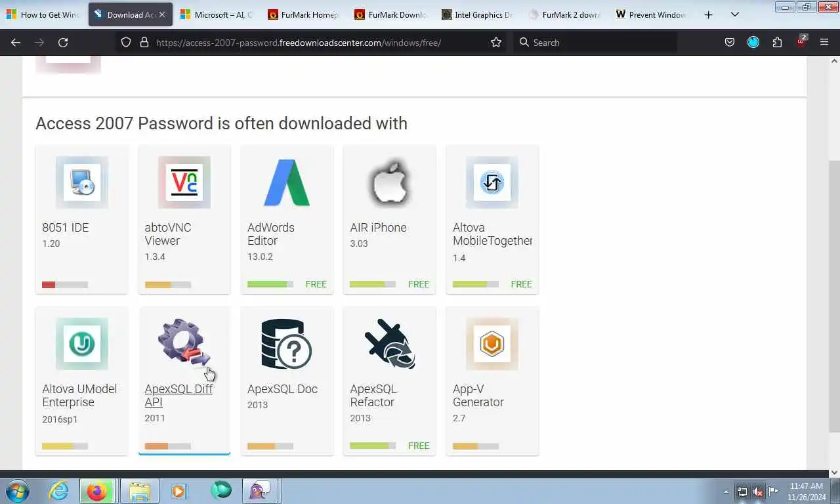This screenshot has width=840, height=504.
Task: Show hidden system tray icons
Action: tap(726, 491)
